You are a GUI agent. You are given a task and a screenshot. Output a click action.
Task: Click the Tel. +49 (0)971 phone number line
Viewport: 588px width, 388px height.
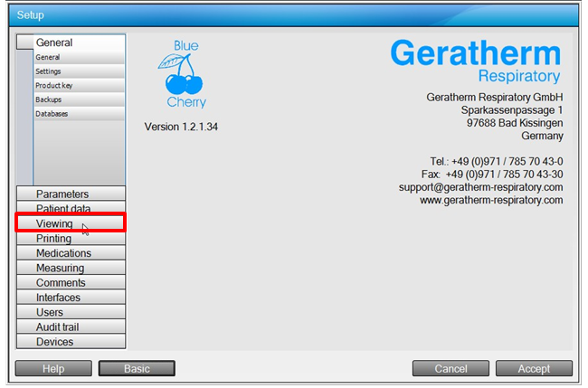497,161
